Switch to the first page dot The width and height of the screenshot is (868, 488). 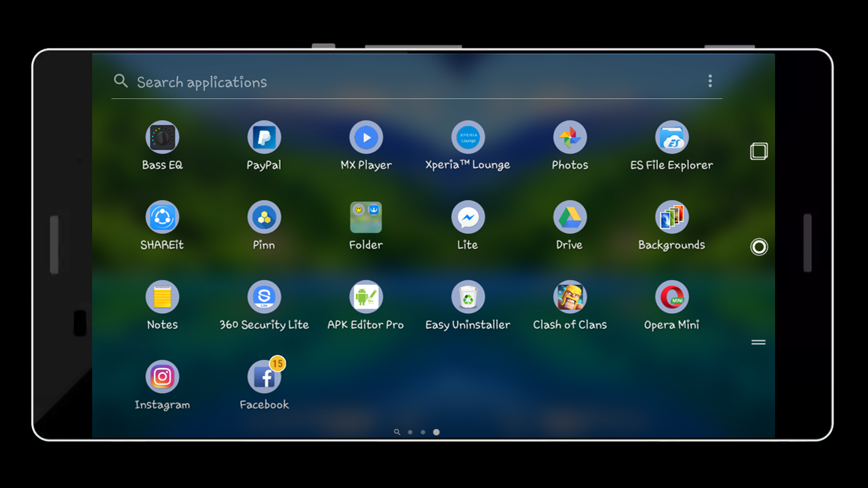(x=410, y=432)
